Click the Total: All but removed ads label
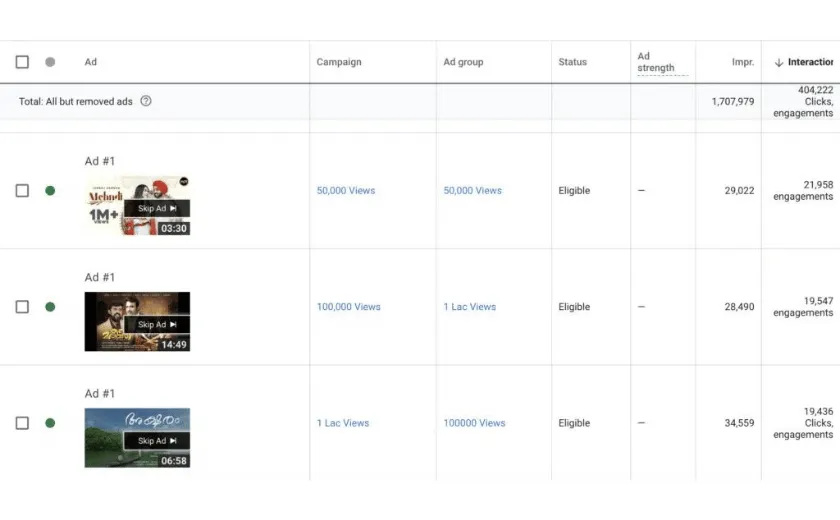The height and width of the screenshot is (520, 840). (x=76, y=101)
